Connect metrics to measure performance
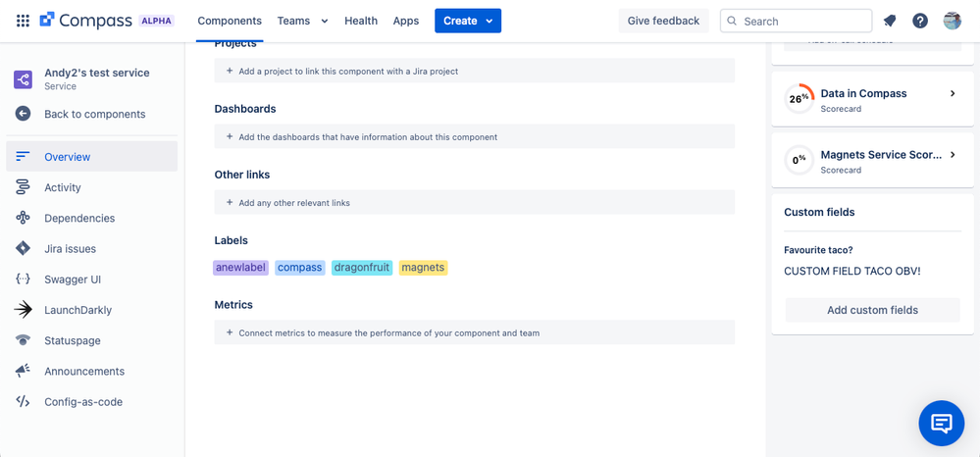 click(475, 332)
